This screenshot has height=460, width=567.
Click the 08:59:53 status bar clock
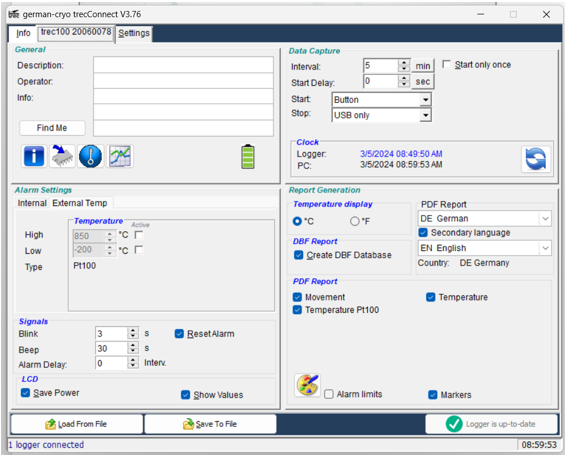tap(539, 445)
